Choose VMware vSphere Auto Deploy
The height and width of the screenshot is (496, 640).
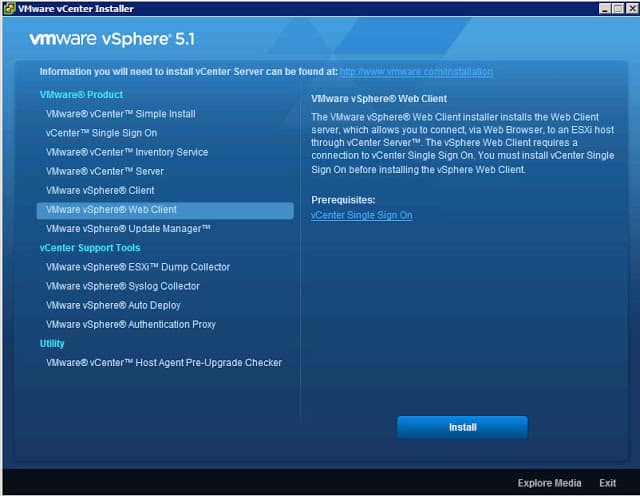click(x=113, y=305)
